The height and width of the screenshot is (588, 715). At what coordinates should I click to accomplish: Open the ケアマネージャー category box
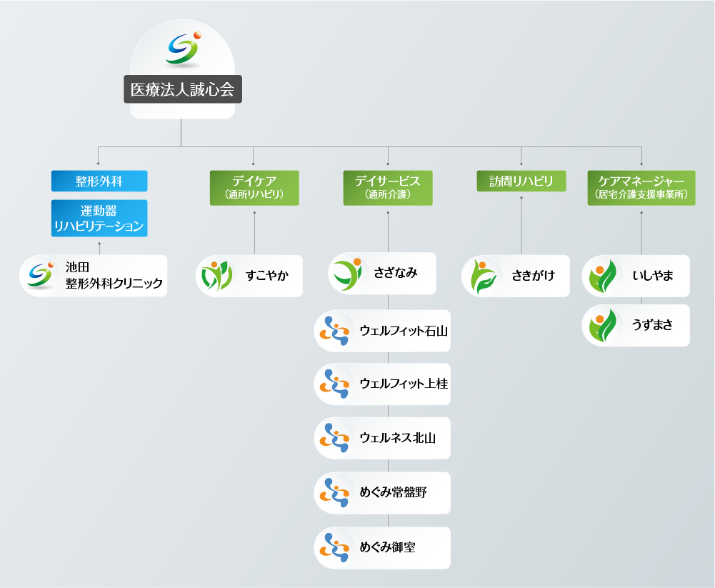pyautogui.click(x=641, y=187)
